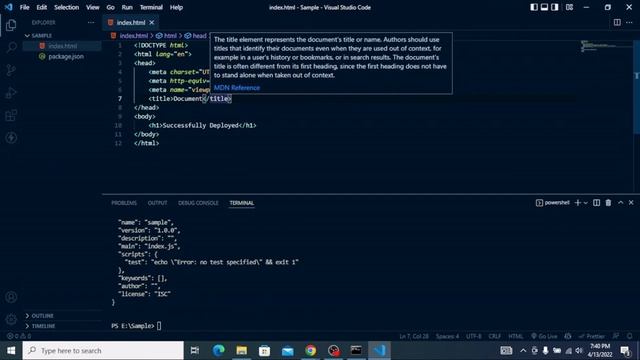Viewport: 640px width, 360px height.
Task: Click the editor minimap
Action: click(606, 46)
